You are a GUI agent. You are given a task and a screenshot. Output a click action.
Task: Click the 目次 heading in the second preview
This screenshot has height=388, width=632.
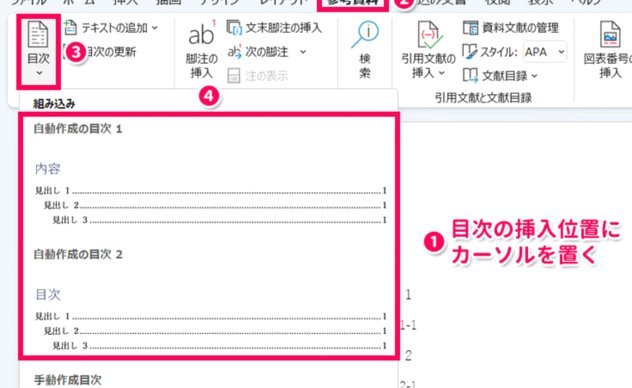pyautogui.click(x=48, y=294)
